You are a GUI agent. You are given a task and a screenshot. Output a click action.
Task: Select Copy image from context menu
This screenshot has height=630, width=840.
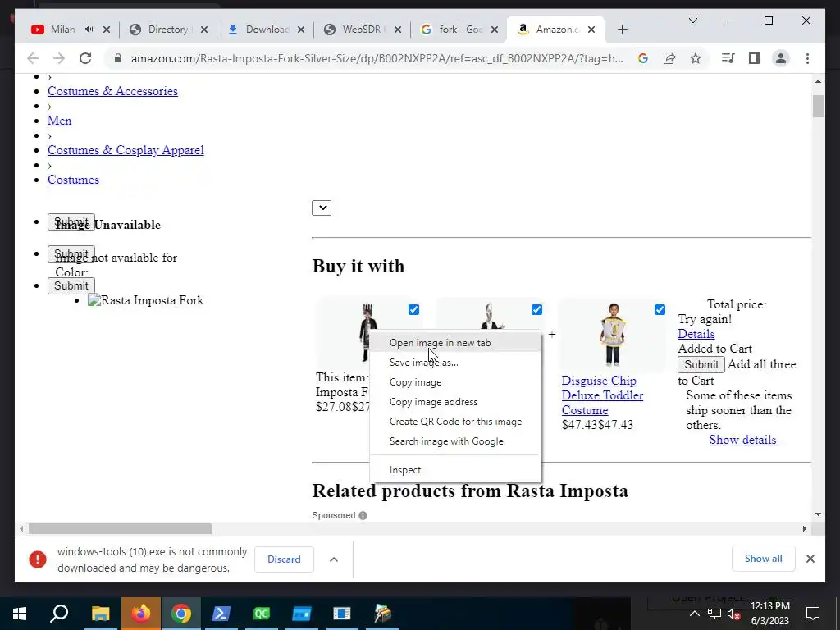[x=454, y=382]
